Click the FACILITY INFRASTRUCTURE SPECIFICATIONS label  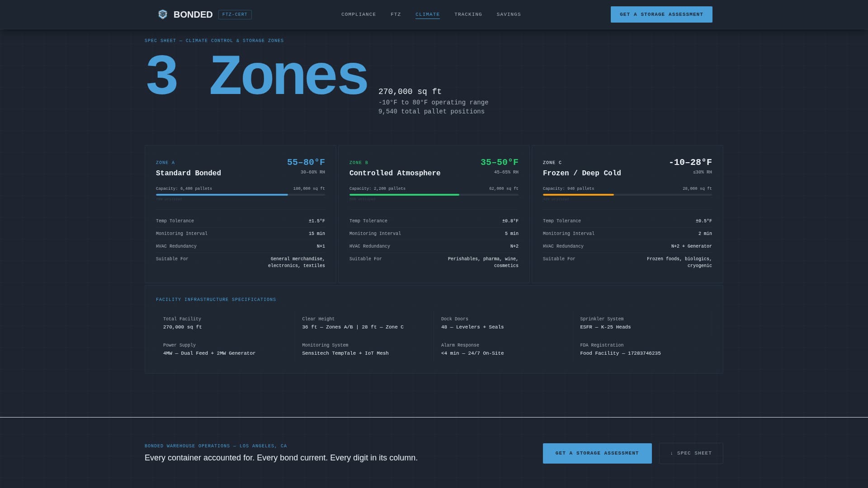216,299
